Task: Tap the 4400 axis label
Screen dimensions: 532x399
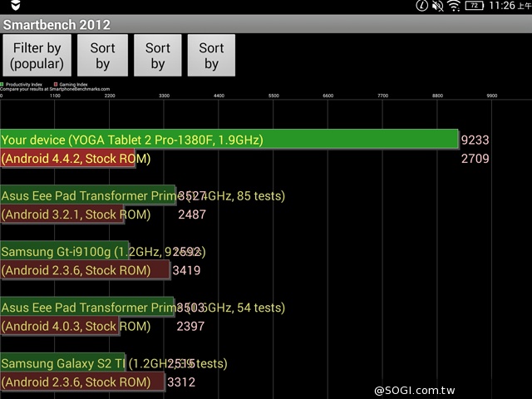Action: [219, 96]
